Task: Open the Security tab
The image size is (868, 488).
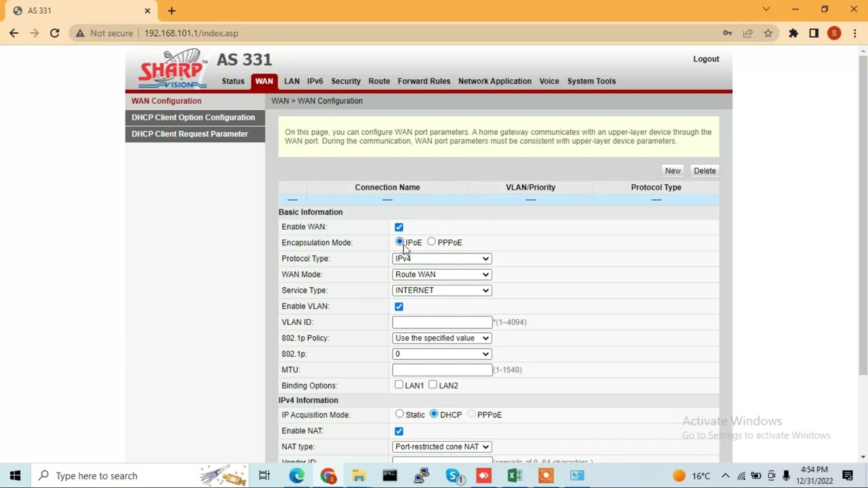Action: 346,81
